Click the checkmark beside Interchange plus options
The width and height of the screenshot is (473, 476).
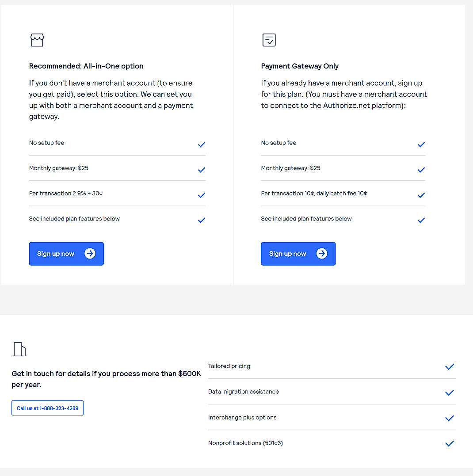tap(450, 418)
